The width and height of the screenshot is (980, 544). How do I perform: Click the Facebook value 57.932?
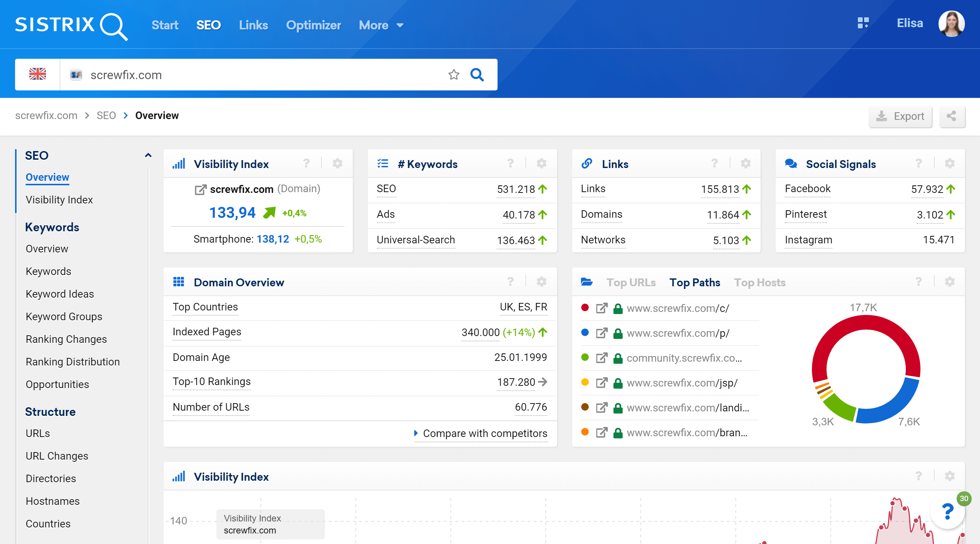tap(927, 189)
